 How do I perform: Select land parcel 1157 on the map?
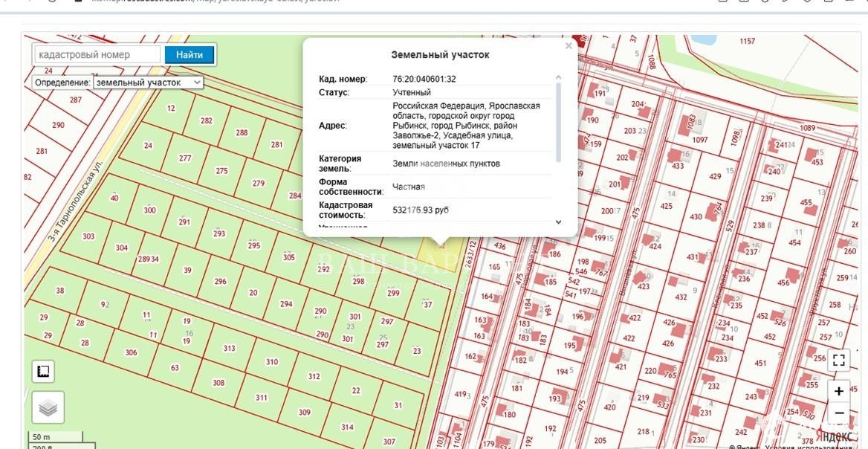point(747,42)
